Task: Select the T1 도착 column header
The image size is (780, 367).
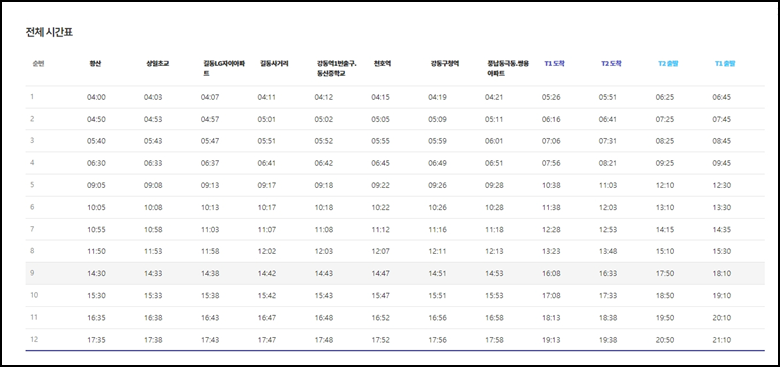Action: click(554, 64)
